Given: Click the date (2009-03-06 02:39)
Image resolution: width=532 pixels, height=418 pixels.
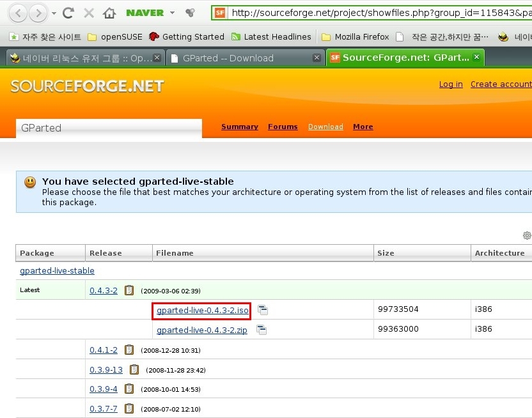Looking at the screenshot, I should (171, 291).
